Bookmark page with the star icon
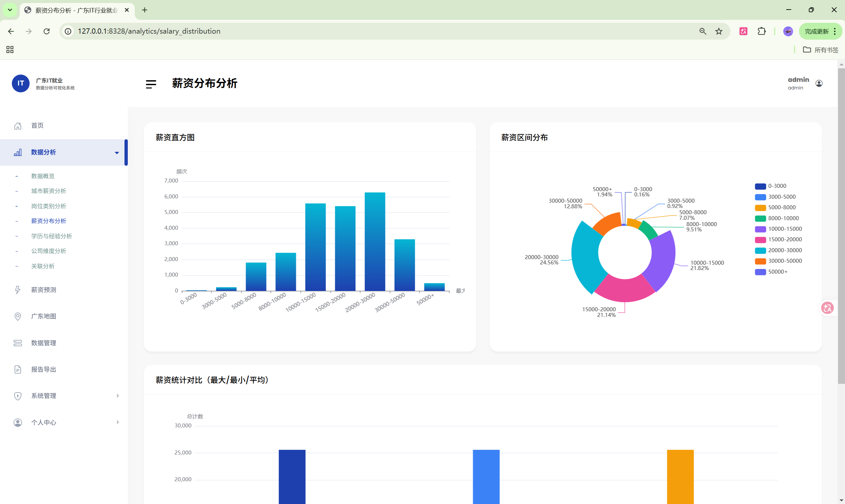This screenshot has height=504, width=845. click(719, 31)
